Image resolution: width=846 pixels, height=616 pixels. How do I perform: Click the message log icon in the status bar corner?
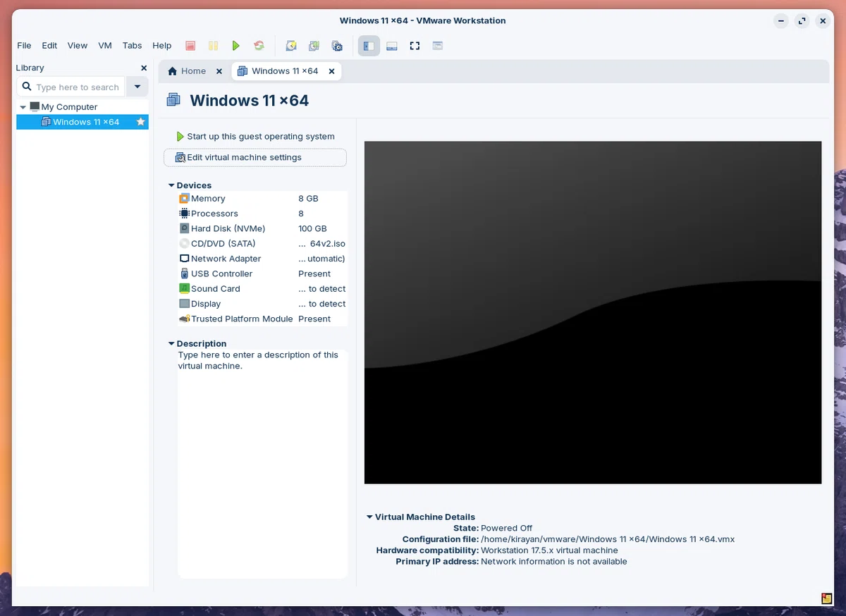pos(827,599)
